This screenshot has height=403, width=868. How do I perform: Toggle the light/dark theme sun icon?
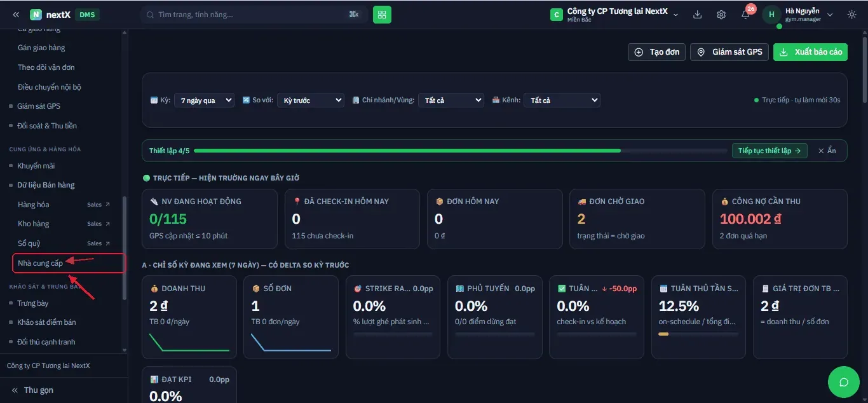851,15
